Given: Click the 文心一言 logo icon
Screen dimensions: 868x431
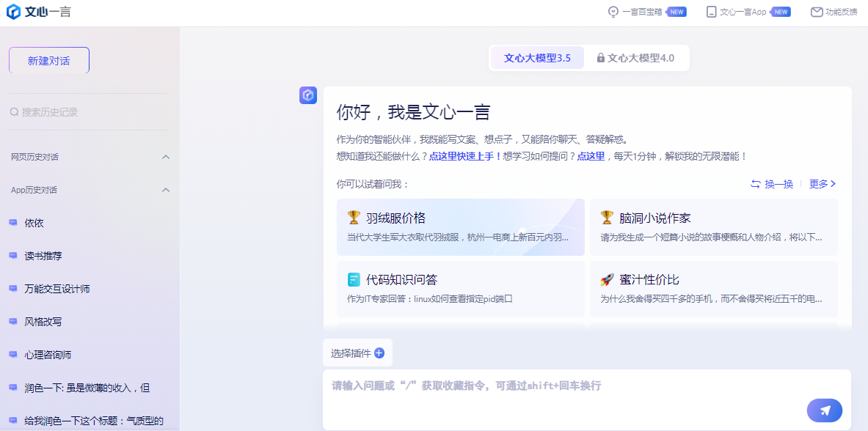Looking at the screenshot, I should tap(14, 12).
